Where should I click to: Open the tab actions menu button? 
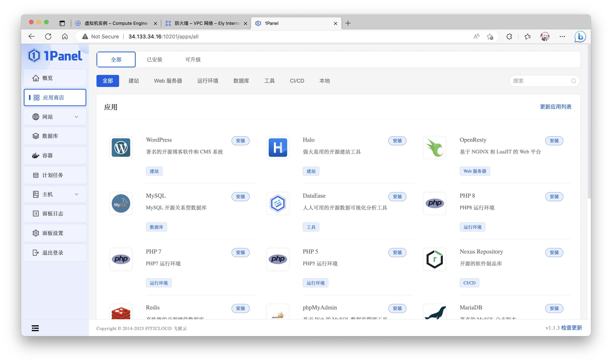coord(62,23)
